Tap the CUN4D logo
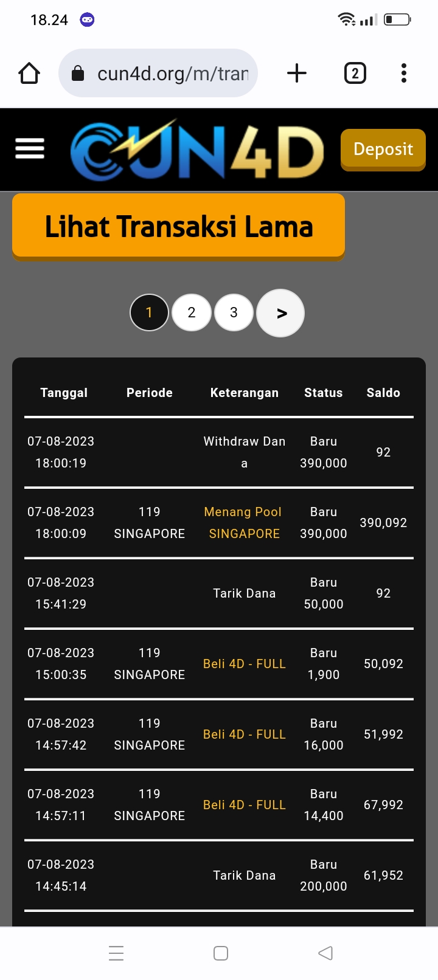 [x=197, y=150]
